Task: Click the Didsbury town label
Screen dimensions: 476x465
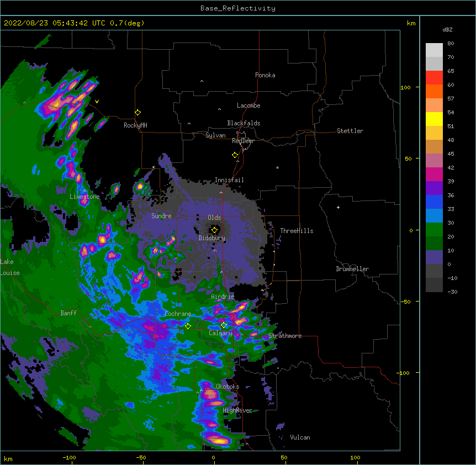Action: [212, 238]
